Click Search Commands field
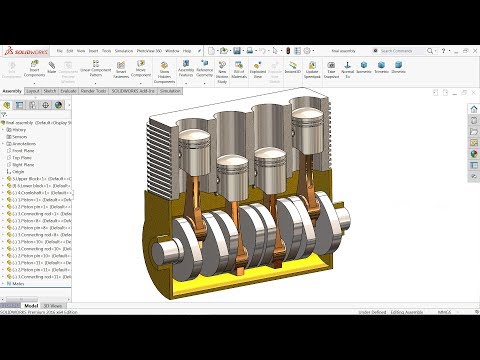The image size is (480, 360). coord(398,51)
